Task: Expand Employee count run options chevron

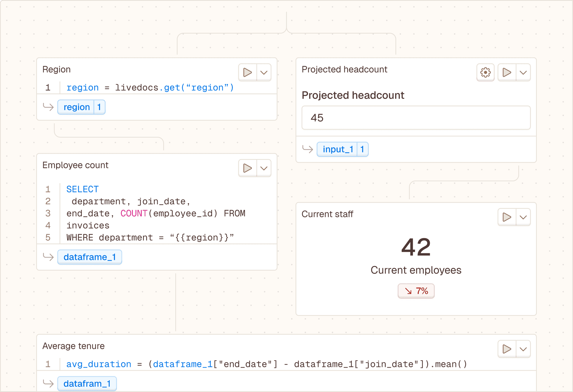Action: click(x=264, y=168)
